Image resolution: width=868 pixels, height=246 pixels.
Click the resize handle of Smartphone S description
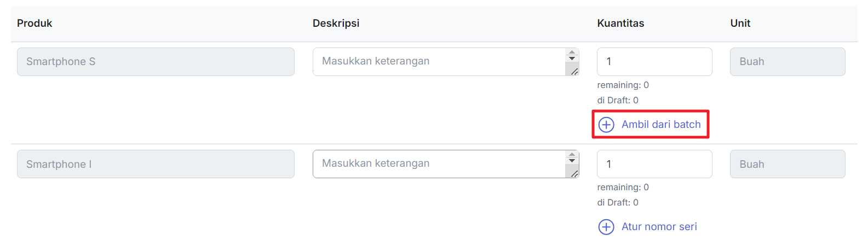573,71
